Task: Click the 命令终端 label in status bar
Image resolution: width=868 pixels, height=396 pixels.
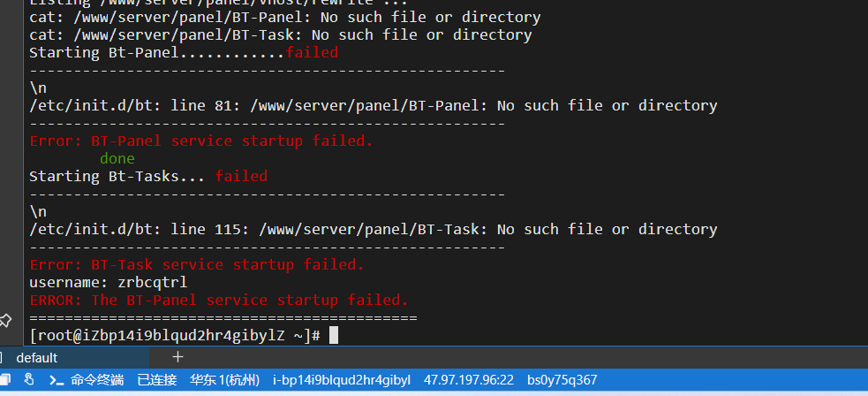Action: pos(97,380)
